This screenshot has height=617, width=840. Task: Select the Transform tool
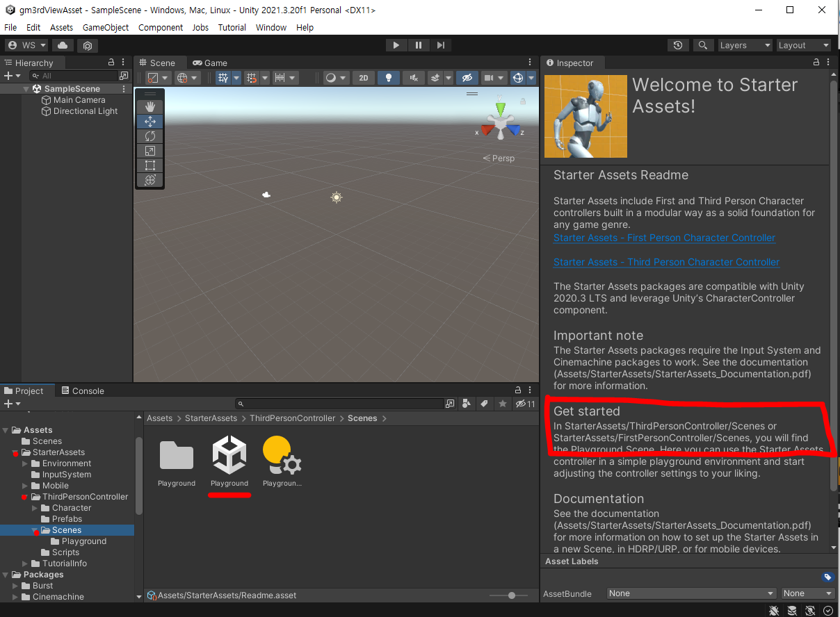tap(150, 180)
